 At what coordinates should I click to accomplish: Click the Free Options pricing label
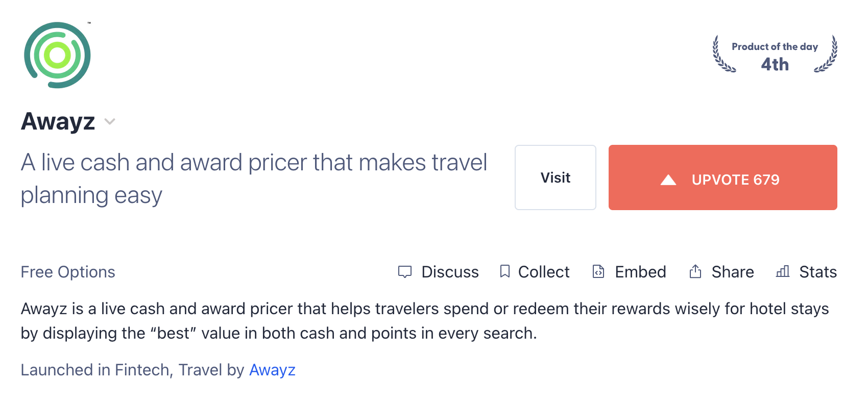pos(68,272)
